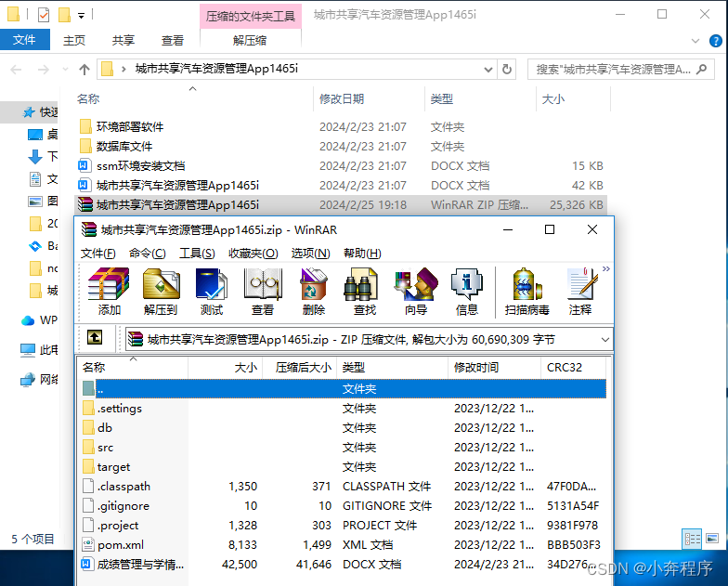Click the WinRAR up-one-level folder icon
The height and width of the screenshot is (586, 728).
(x=95, y=337)
